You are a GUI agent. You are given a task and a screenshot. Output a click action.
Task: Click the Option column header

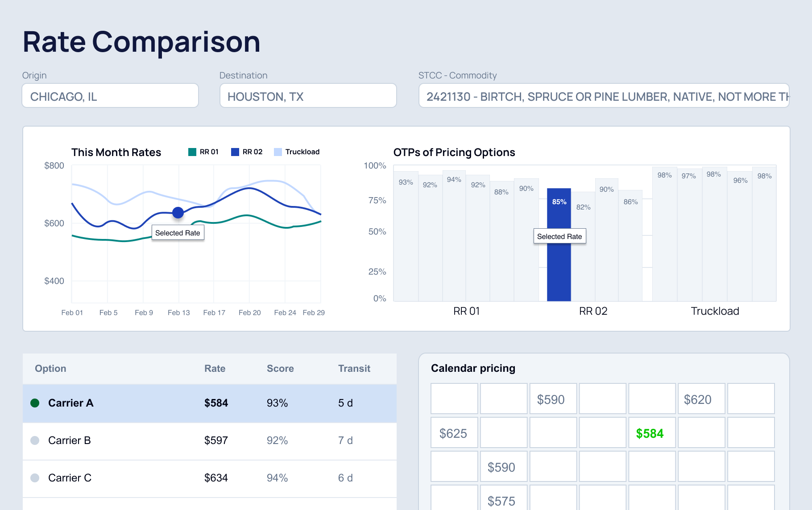[50, 368]
